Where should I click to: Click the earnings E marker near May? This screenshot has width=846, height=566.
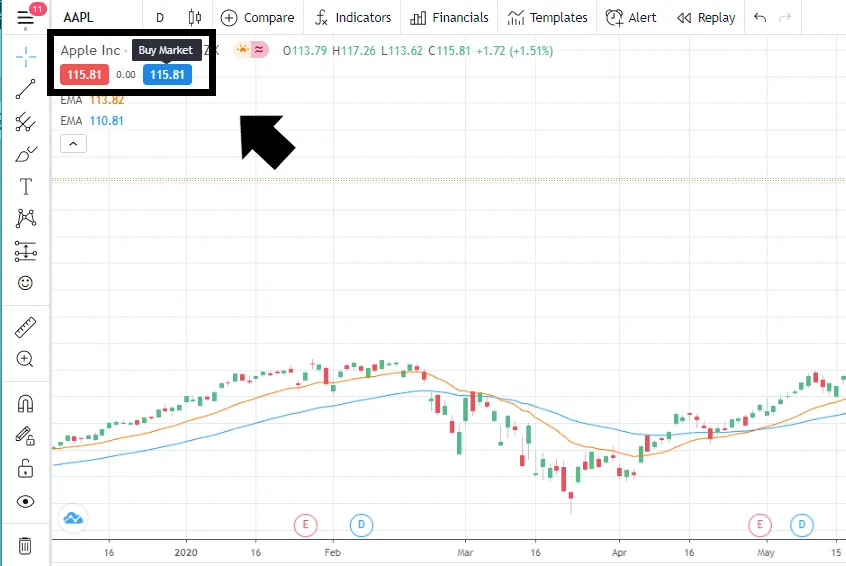pos(760,524)
